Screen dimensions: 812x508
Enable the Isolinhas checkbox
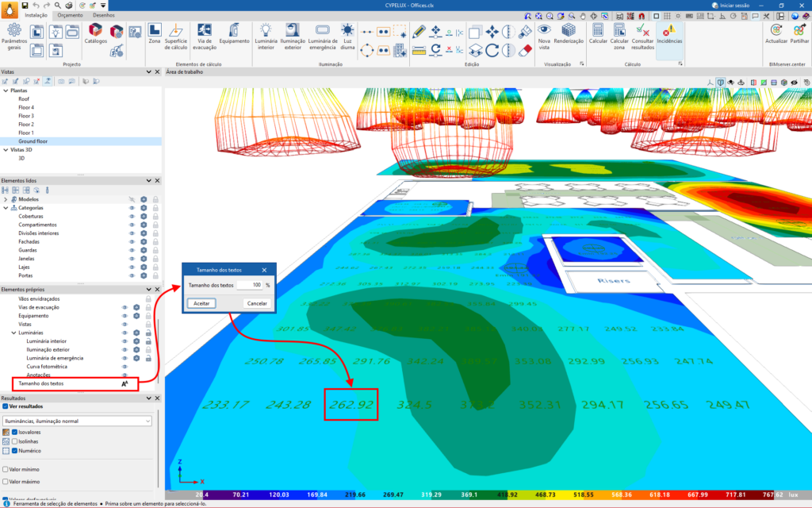(x=15, y=441)
